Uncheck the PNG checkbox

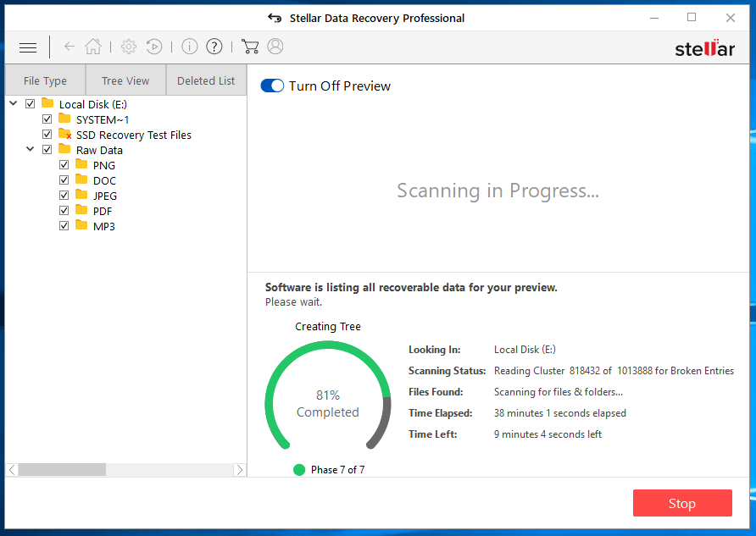tap(64, 165)
